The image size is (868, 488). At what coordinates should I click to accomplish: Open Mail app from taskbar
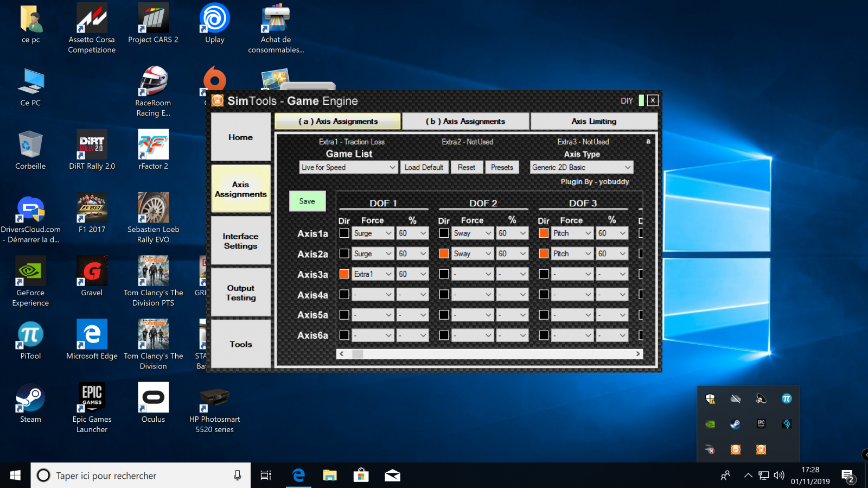pyautogui.click(x=392, y=476)
